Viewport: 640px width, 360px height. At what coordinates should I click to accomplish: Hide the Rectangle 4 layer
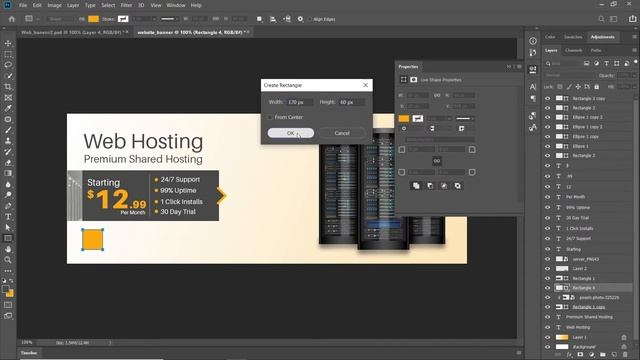[548, 288]
